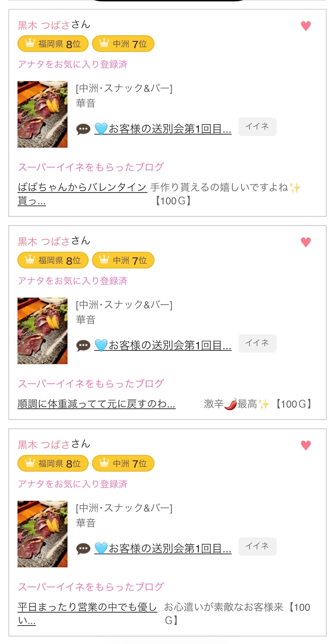Open the food photo thumbnail in the first card
The image size is (335, 644).
42,114
